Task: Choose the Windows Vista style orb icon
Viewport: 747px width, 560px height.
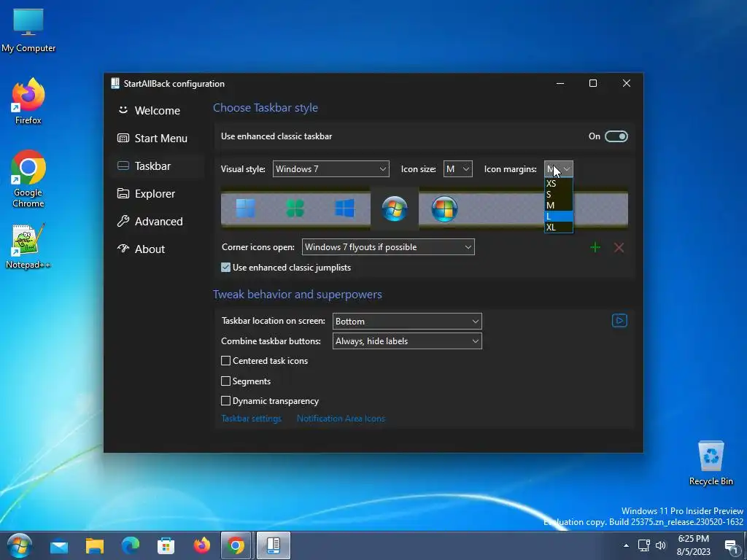Action: coord(444,209)
